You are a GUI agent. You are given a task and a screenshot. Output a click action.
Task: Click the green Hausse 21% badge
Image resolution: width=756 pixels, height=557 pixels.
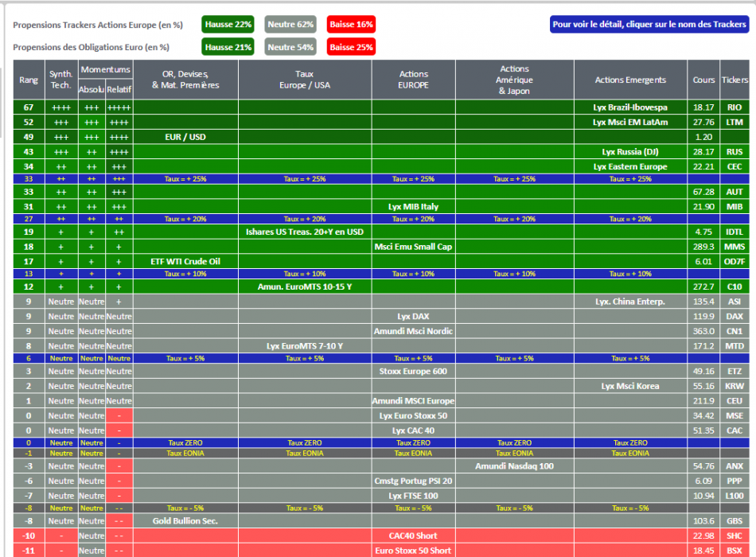[228, 47]
